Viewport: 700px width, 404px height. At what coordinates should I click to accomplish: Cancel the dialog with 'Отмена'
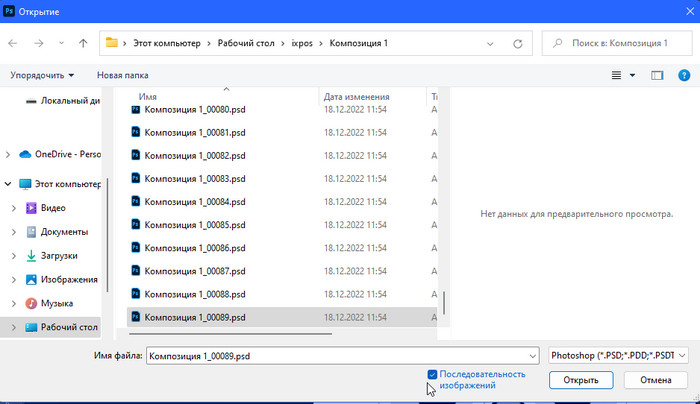655,380
